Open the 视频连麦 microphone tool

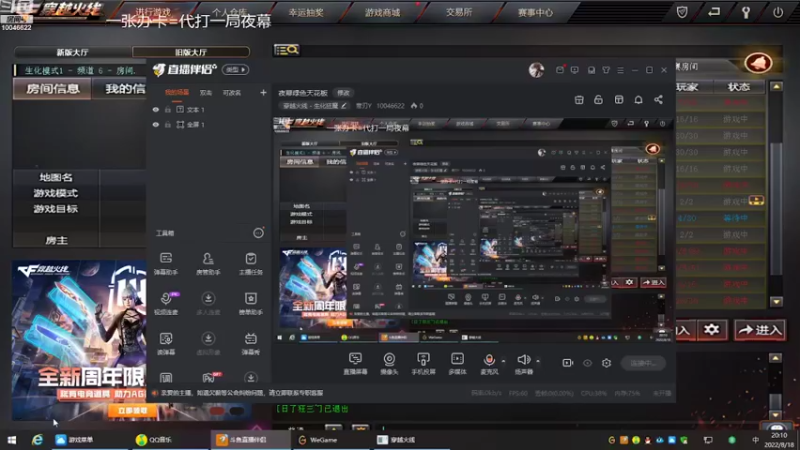pyautogui.click(x=166, y=303)
